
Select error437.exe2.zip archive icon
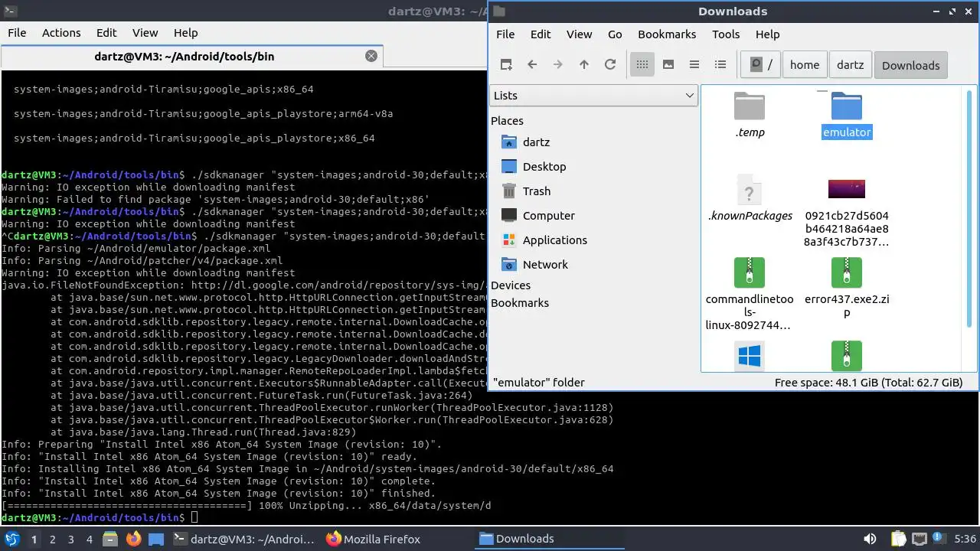[847, 272]
